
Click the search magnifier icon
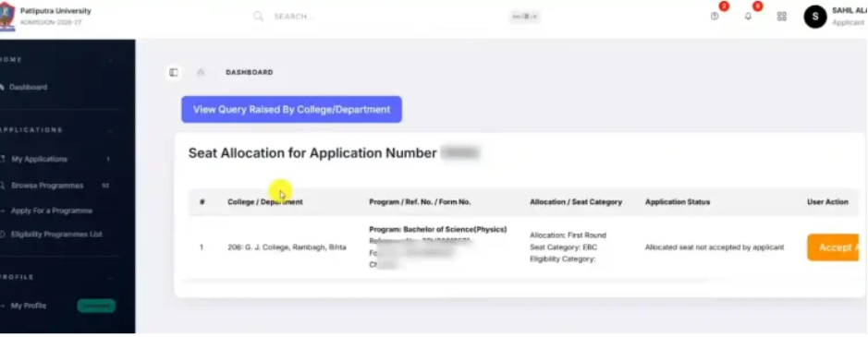(258, 16)
